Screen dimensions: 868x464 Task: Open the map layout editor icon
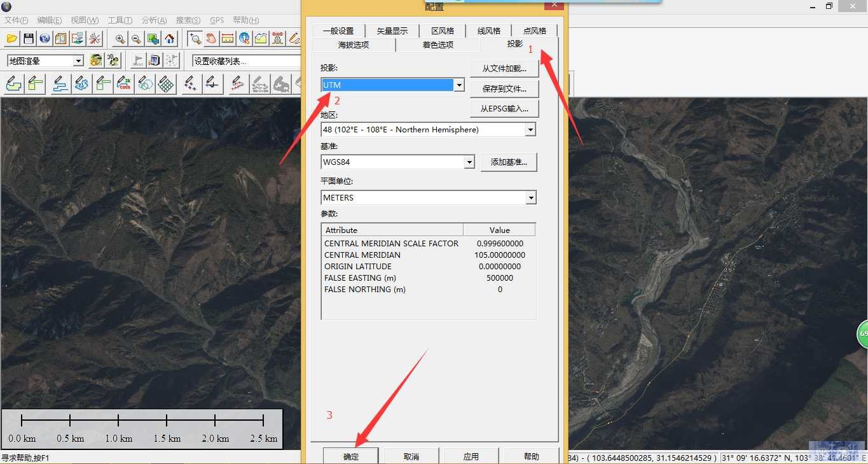click(x=61, y=39)
